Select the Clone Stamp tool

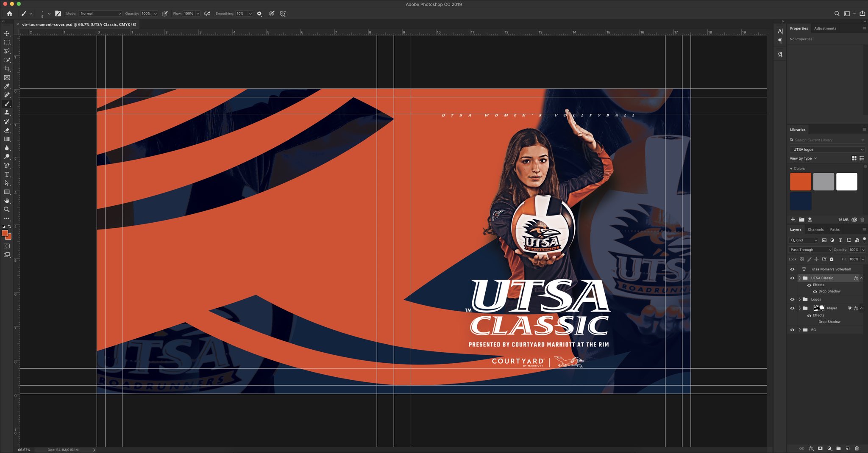[7, 113]
